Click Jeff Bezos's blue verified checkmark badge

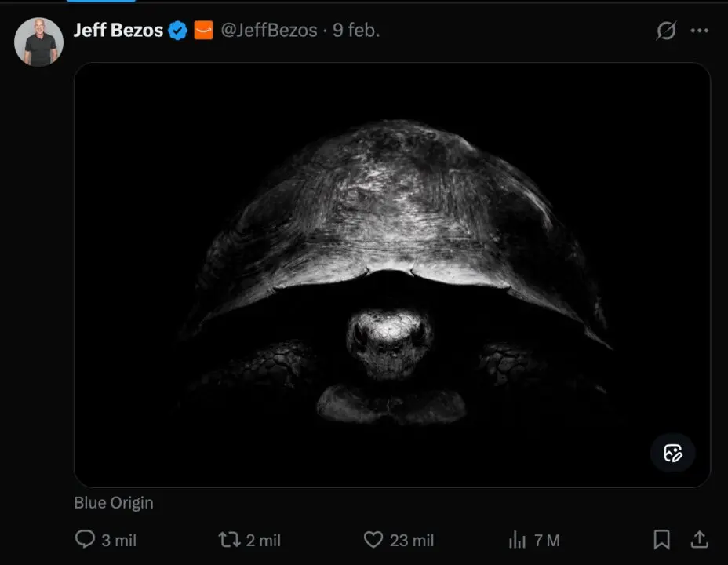click(177, 31)
